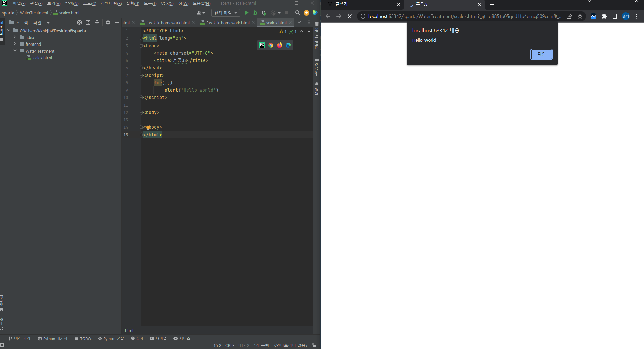Open the 도움말(H) menu
This screenshot has width=644, height=349.
(201, 3)
